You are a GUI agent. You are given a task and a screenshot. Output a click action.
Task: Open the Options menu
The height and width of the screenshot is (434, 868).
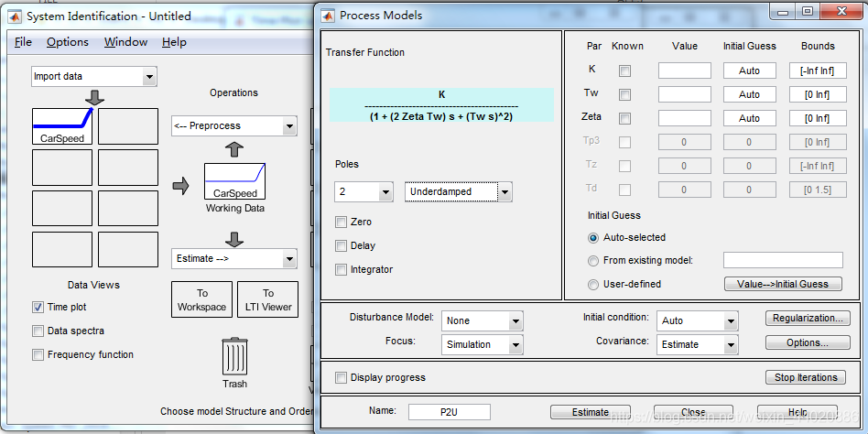(x=68, y=42)
